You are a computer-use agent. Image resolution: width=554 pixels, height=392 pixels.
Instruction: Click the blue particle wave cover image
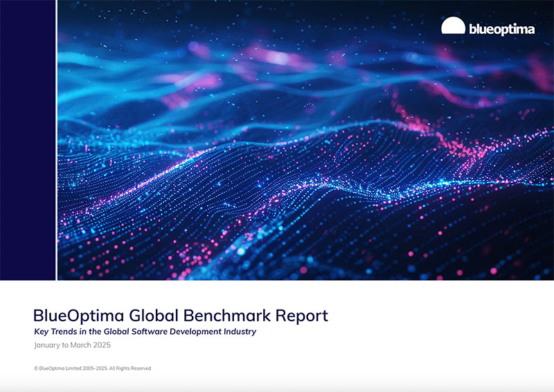point(305,140)
